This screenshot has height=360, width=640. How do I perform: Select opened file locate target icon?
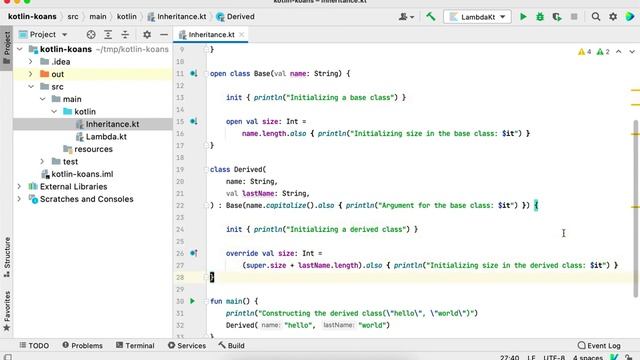[91, 35]
